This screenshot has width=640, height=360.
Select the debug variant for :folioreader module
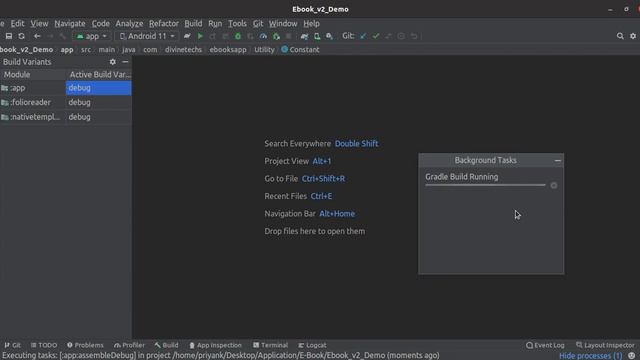coord(99,102)
